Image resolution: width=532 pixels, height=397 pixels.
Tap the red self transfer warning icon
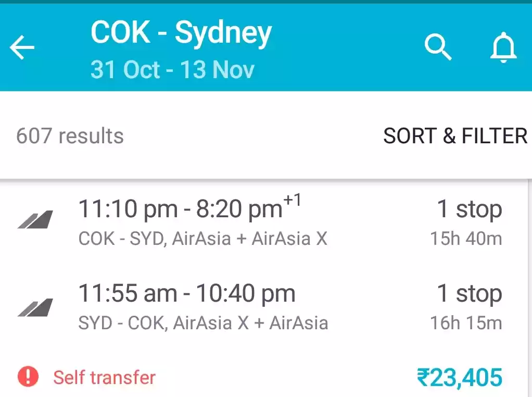point(28,376)
